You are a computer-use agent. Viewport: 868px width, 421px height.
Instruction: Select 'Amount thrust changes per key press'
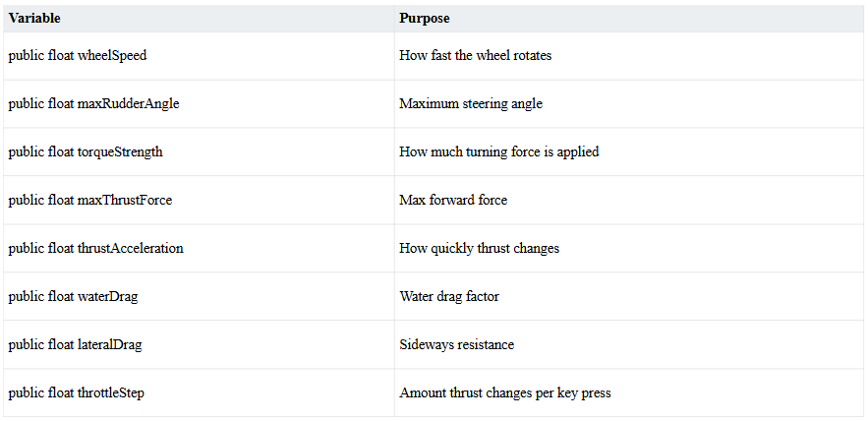pyautogui.click(x=504, y=393)
